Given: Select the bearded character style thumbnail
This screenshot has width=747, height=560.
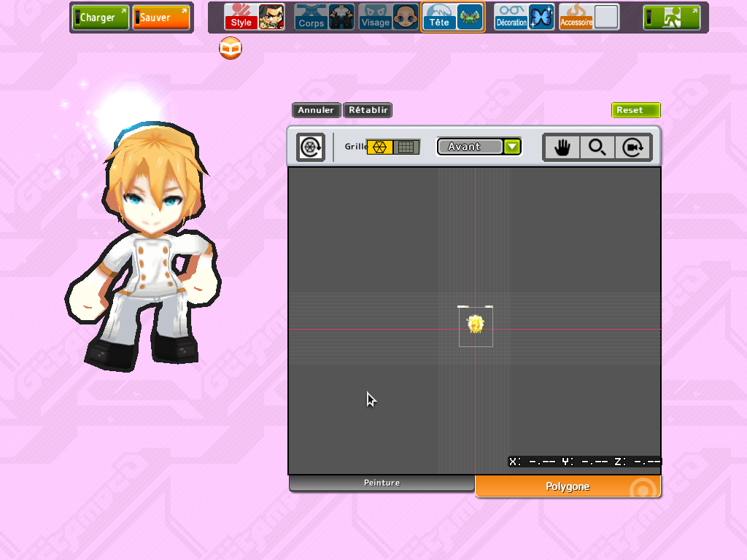Looking at the screenshot, I should coord(271,17).
